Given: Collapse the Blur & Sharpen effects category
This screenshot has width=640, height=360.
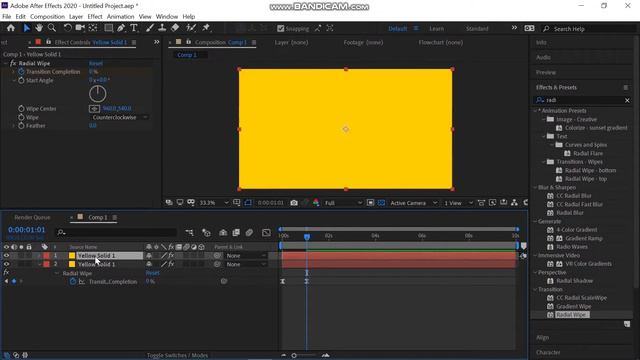Looking at the screenshot, I should 535,187.
